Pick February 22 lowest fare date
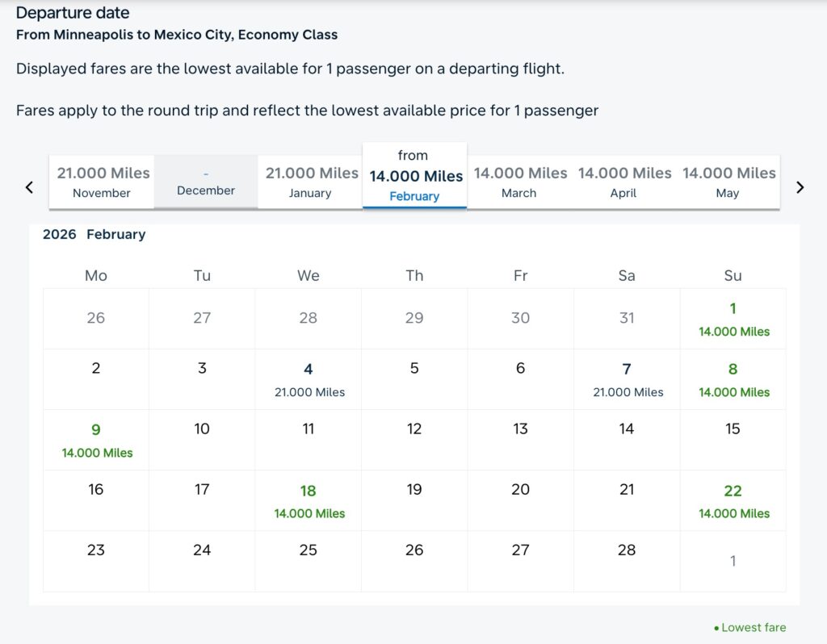The image size is (827, 644). coord(733,501)
